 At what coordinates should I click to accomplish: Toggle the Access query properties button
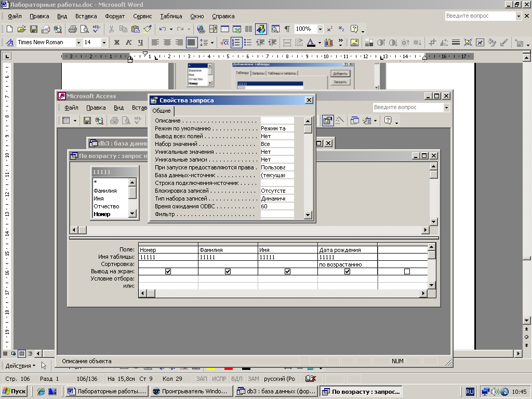[327, 121]
